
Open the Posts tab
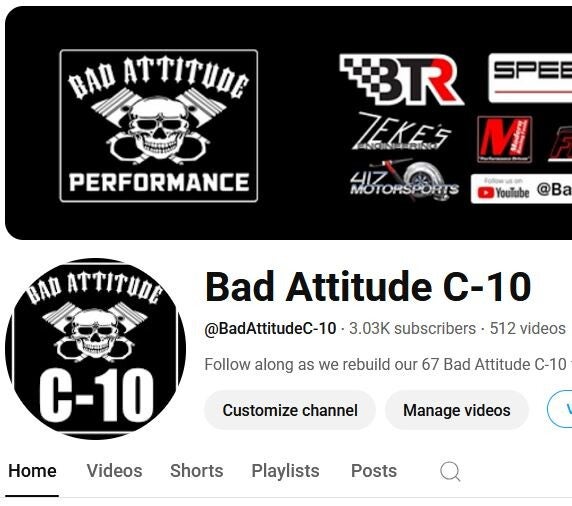(x=374, y=471)
